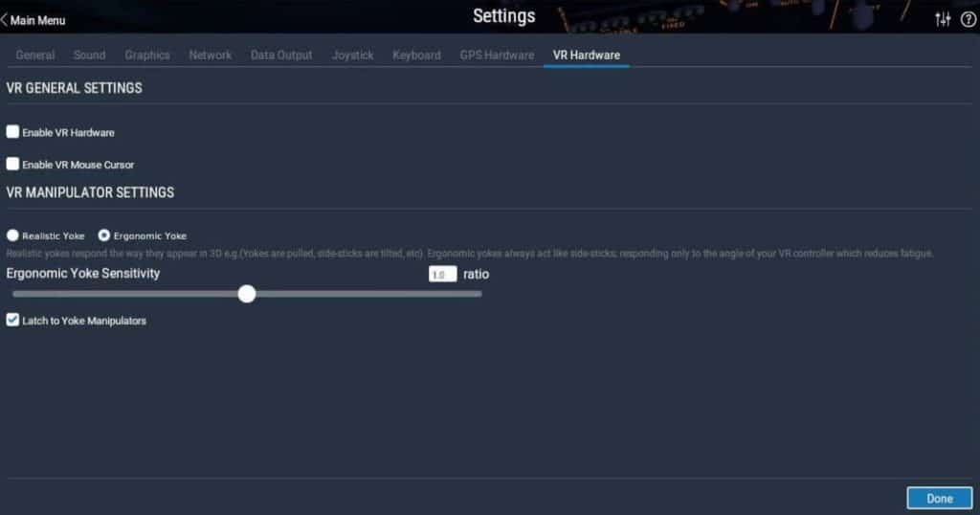The width and height of the screenshot is (980, 515).
Task: Open the Network settings tab
Action: pos(210,55)
